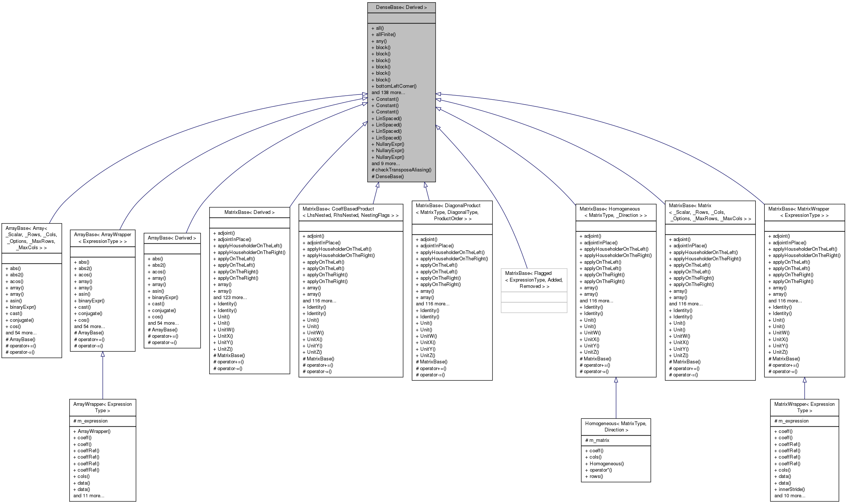This screenshot has width=847, height=504.
Task: Click the DenseBase< Derived > class title
Action: (x=401, y=7)
